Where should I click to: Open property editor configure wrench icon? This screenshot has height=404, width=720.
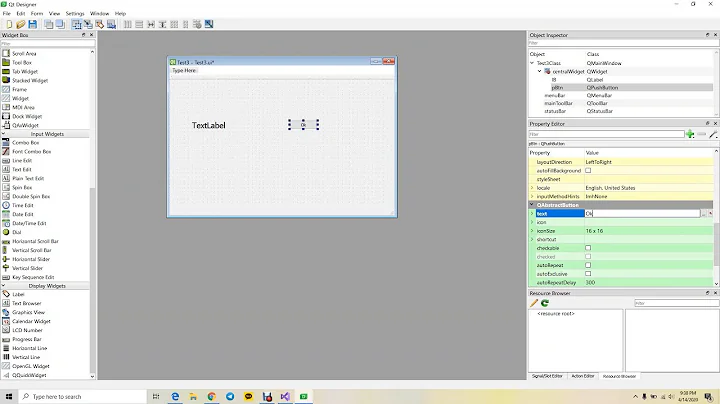713,134
